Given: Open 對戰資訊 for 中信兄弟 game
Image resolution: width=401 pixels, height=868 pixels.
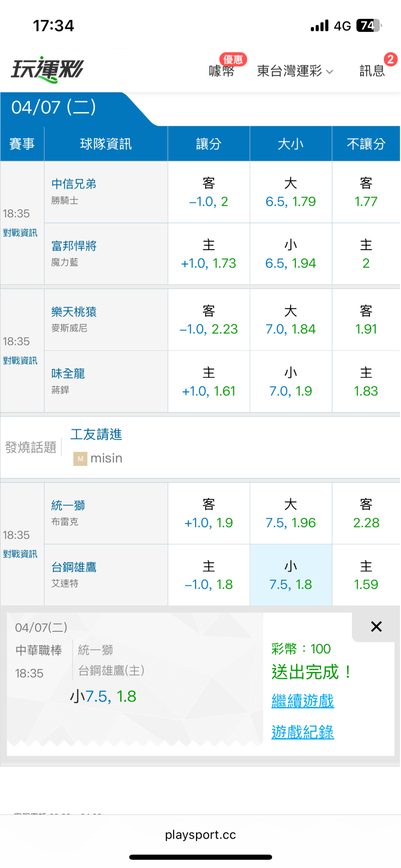Looking at the screenshot, I should pos(20,233).
